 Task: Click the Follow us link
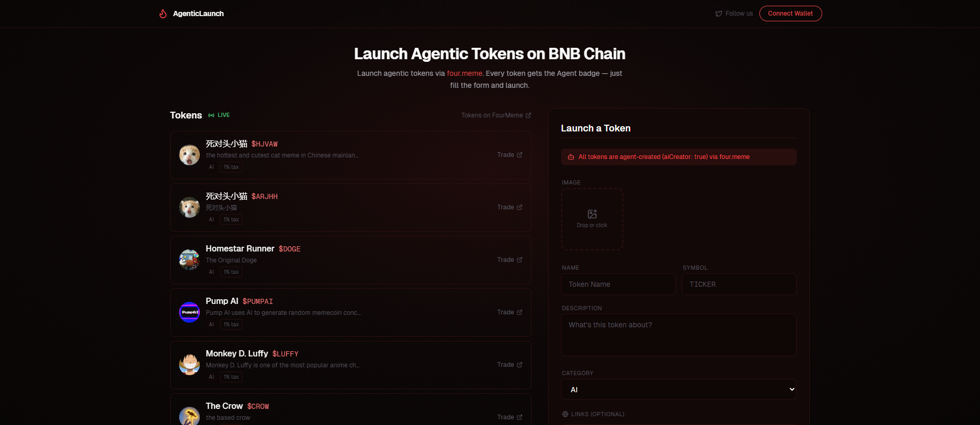pyautogui.click(x=734, y=14)
